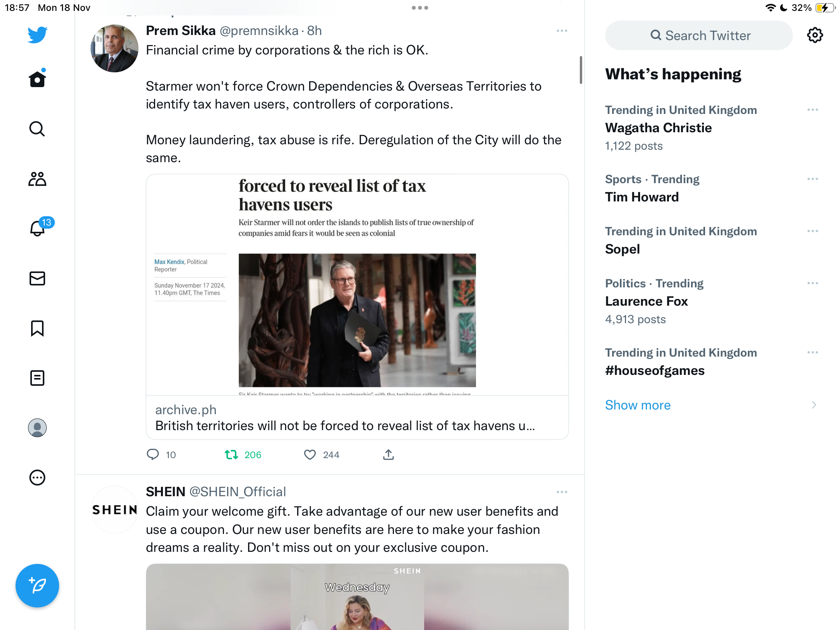The image size is (840, 630).
Task: Open the archive.ph article link card
Action: [x=357, y=307]
